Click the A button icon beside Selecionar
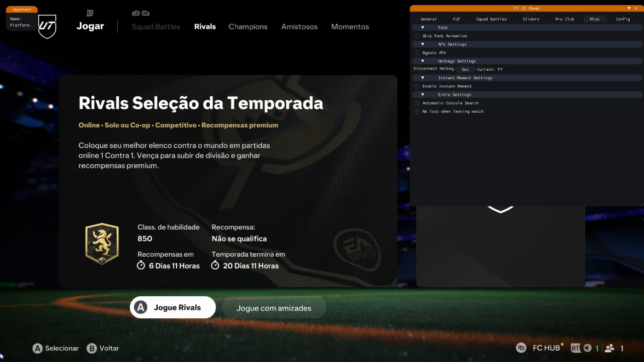The height and width of the screenshot is (362, 644). [x=37, y=348]
